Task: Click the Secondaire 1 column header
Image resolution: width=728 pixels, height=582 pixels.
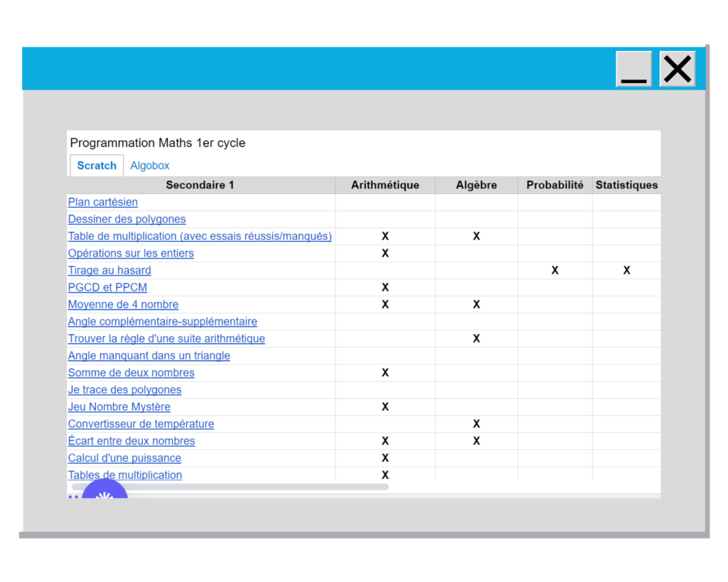Action: [200, 185]
